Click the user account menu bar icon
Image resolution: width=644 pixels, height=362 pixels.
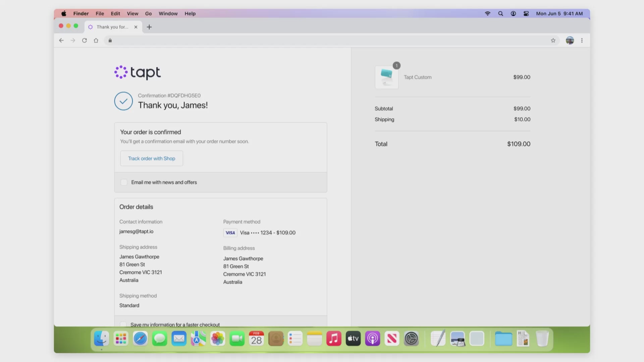pos(513,13)
